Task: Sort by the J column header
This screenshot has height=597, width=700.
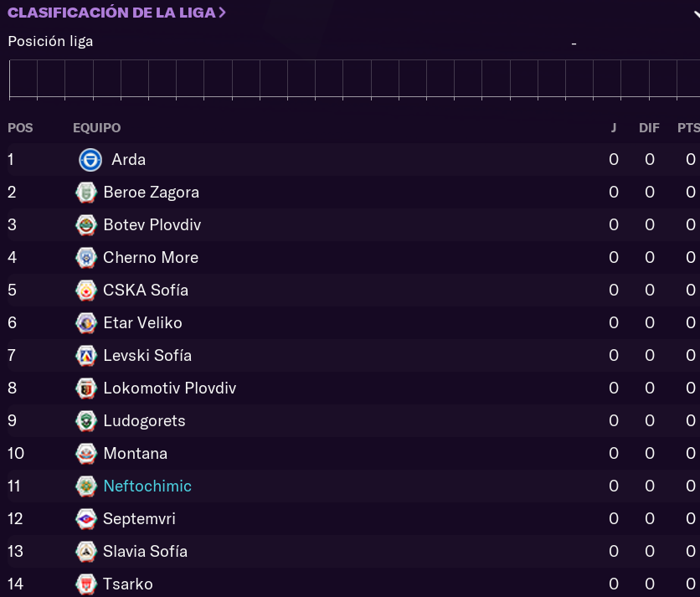Action: [x=614, y=128]
